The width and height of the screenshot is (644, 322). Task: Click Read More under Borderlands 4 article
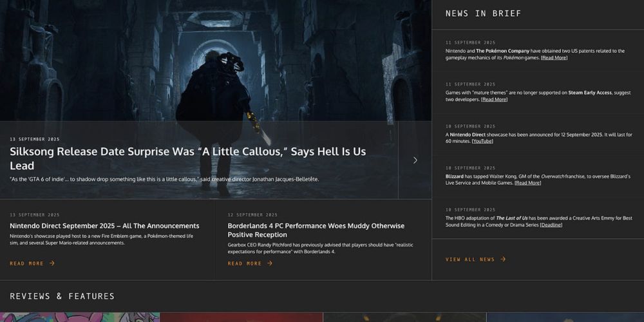pyautogui.click(x=250, y=263)
